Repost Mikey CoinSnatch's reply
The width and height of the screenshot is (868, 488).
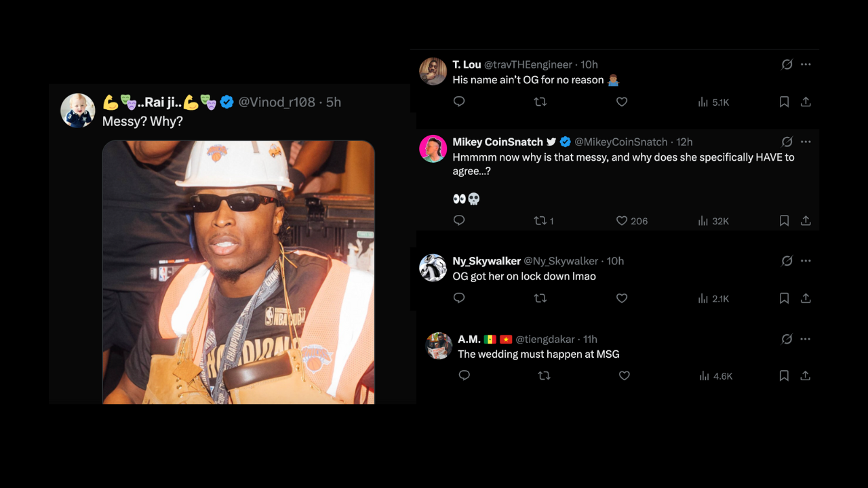tap(540, 220)
